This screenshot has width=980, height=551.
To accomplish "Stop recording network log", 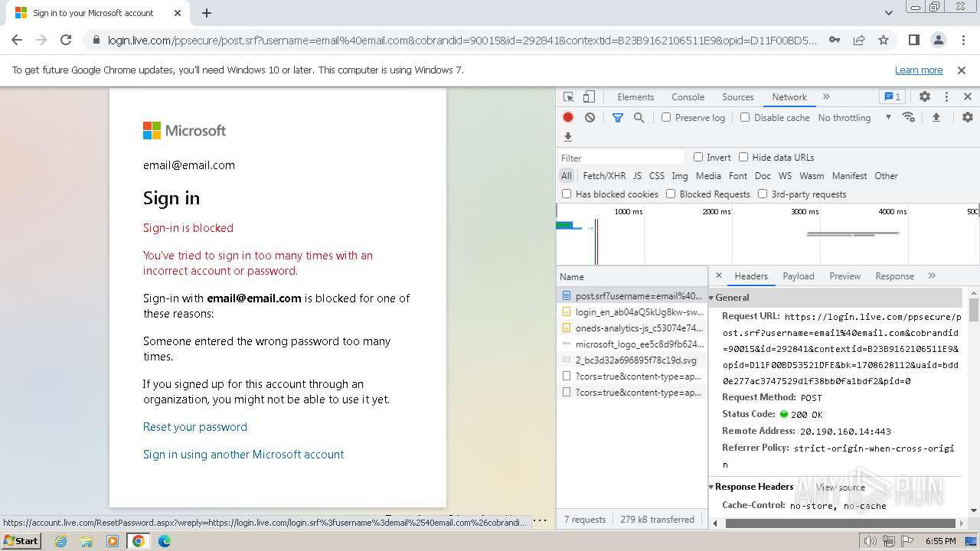I will 568,118.
